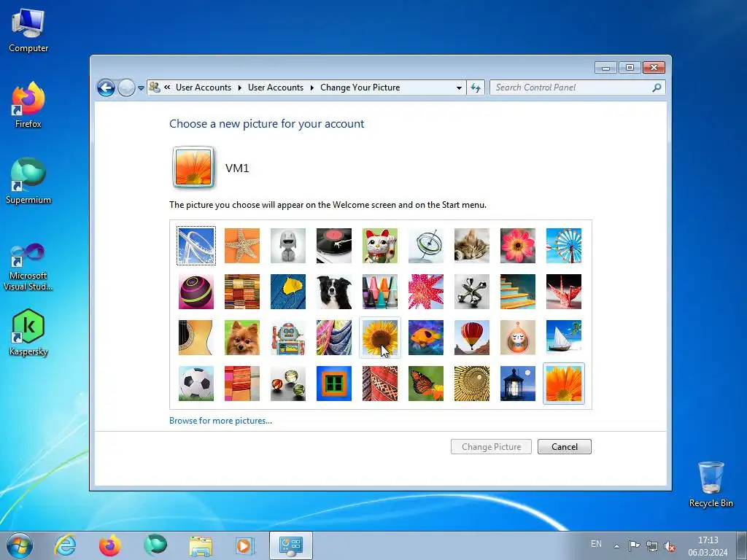Click the Control Panel taskbar button
Viewport: 747px width, 560px height.
291,545
